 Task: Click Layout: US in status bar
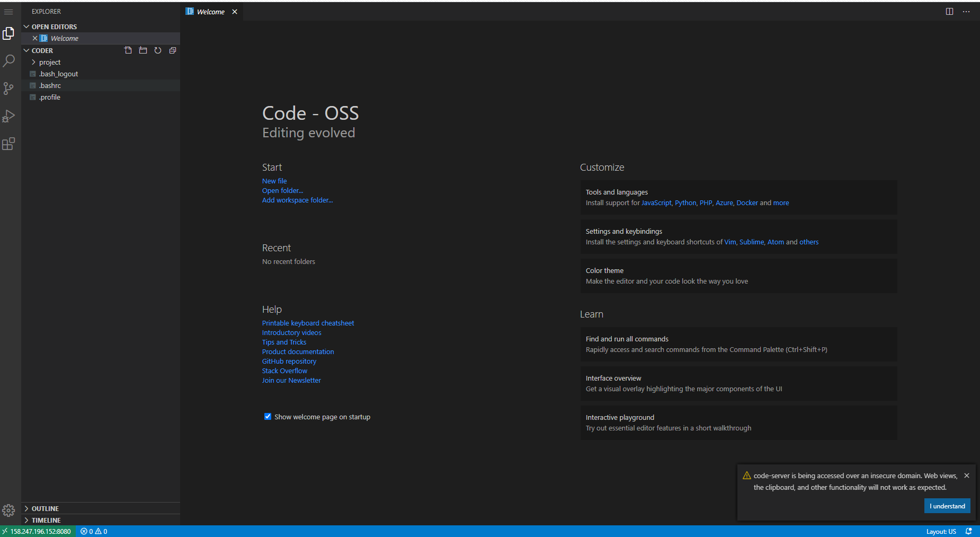coord(941,531)
